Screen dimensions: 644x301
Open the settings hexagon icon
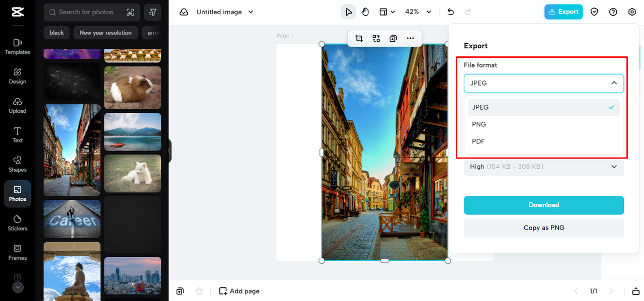[632, 12]
